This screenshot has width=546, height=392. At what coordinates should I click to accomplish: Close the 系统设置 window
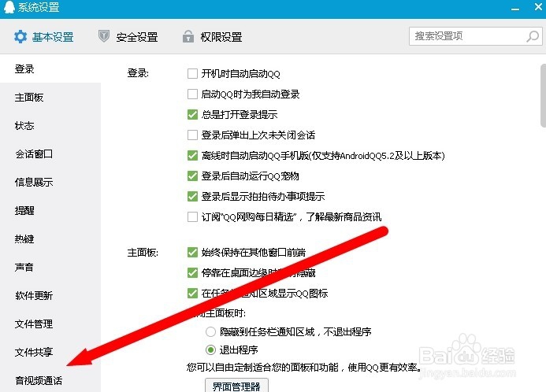(538, 7)
